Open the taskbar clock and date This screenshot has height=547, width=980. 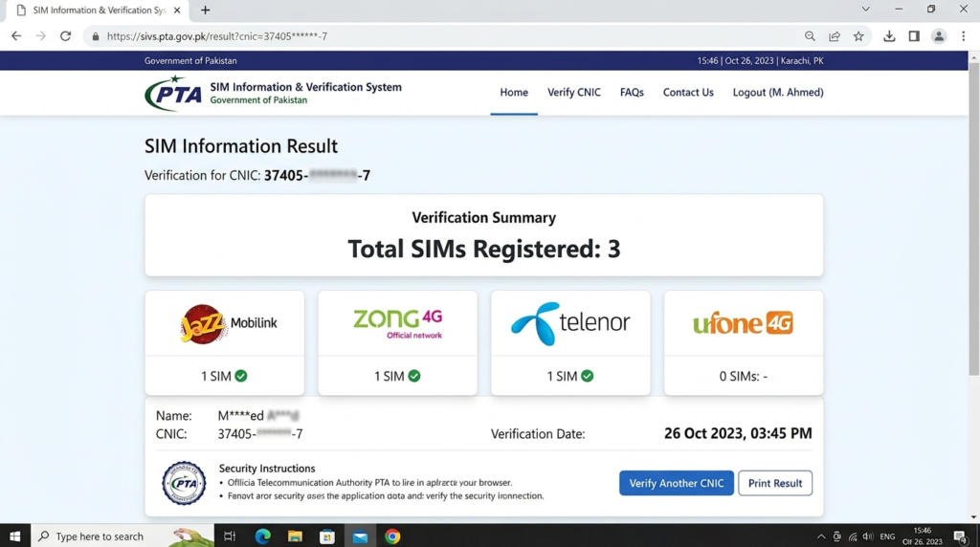click(923, 536)
